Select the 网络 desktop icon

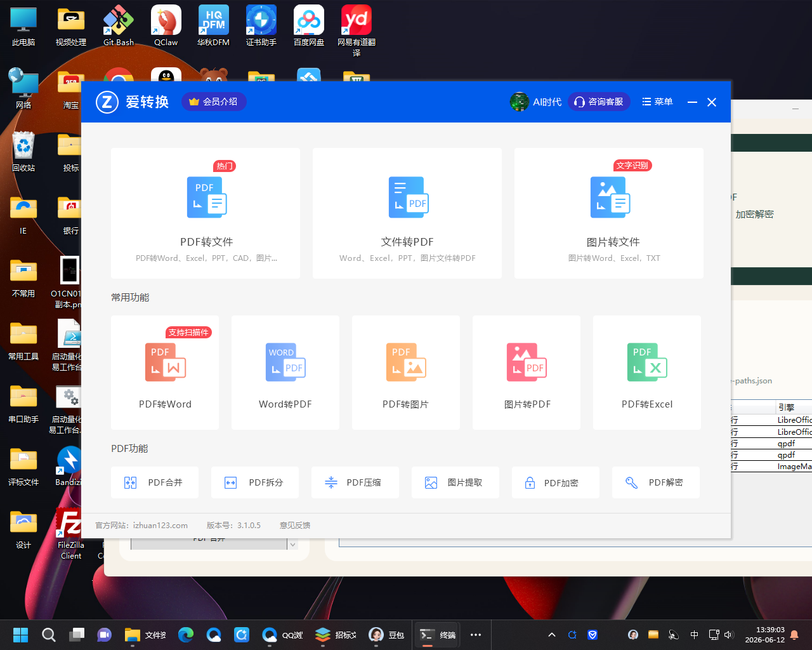click(x=23, y=89)
